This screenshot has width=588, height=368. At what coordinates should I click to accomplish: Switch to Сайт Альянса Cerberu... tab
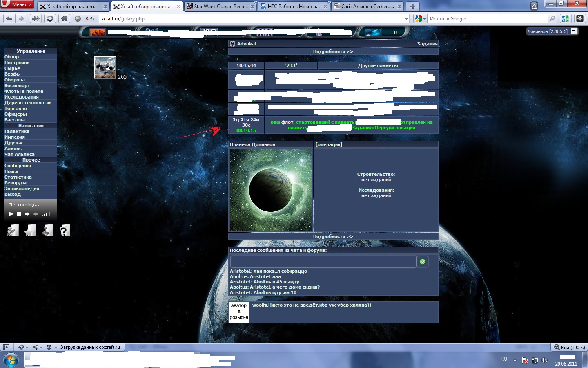pyautogui.click(x=368, y=7)
